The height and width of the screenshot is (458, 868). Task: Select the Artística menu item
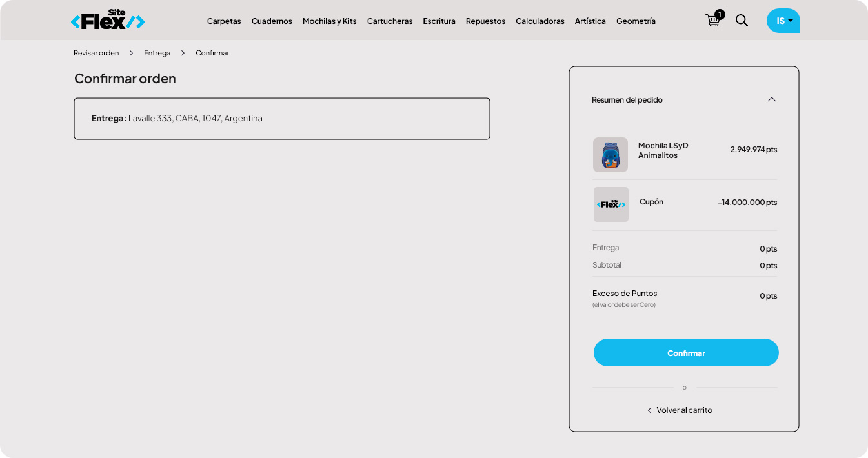(590, 21)
